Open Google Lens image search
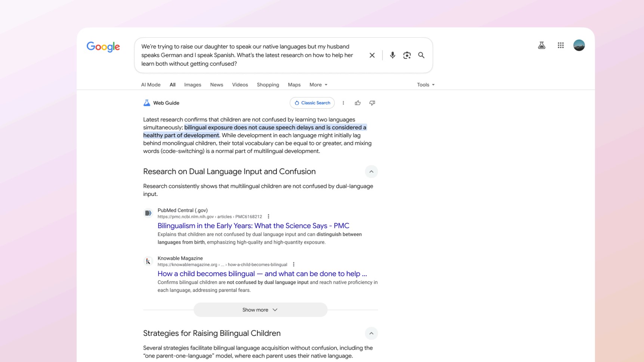644x362 pixels. point(407,55)
